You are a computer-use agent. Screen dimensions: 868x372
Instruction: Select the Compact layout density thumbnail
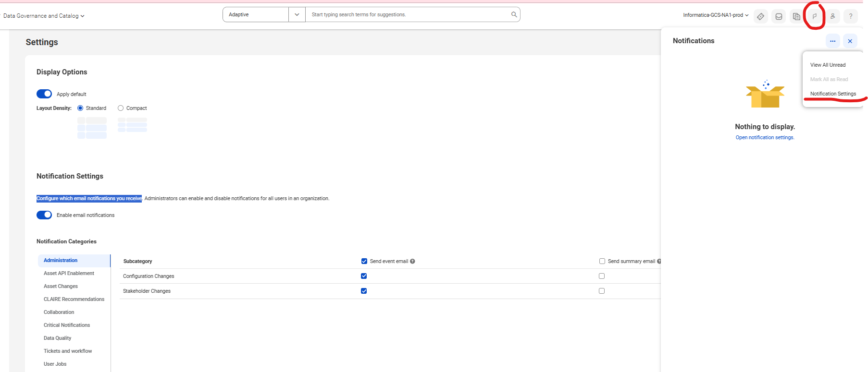[x=133, y=125]
